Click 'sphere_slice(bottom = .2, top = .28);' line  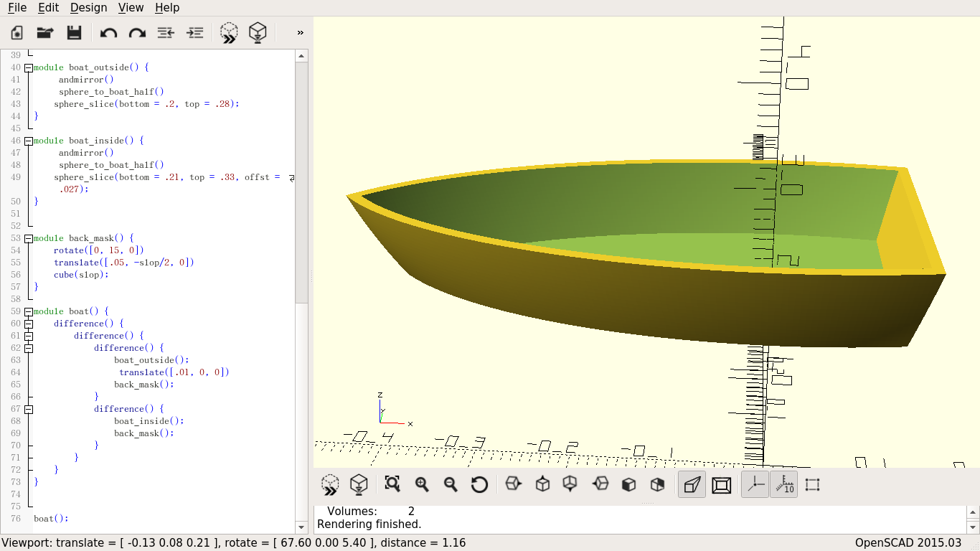[146, 104]
